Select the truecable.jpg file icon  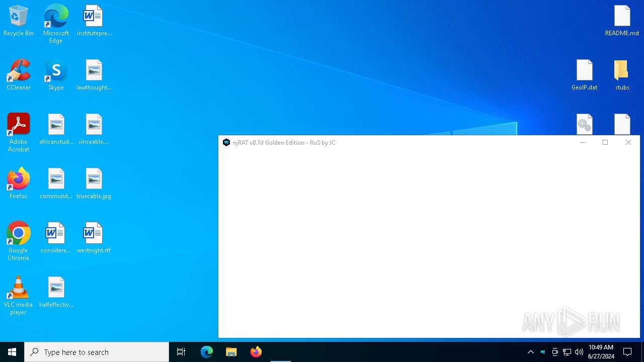[94, 184]
